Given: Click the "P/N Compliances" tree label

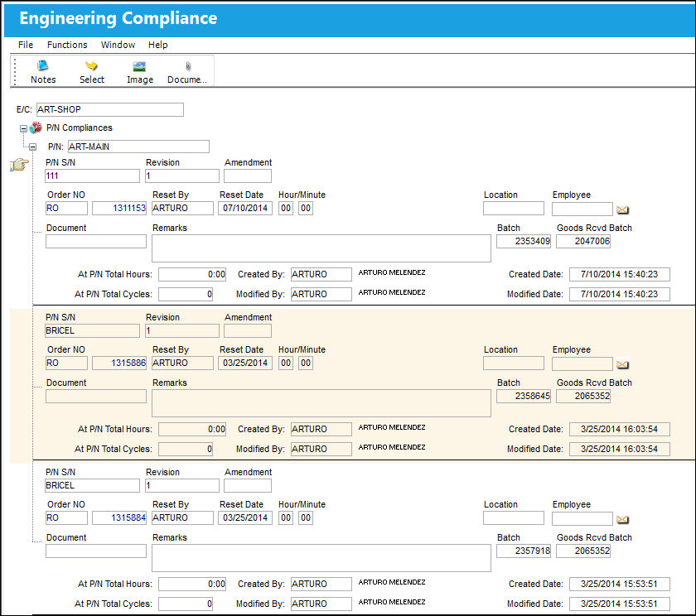Looking at the screenshot, I should 80,128.
